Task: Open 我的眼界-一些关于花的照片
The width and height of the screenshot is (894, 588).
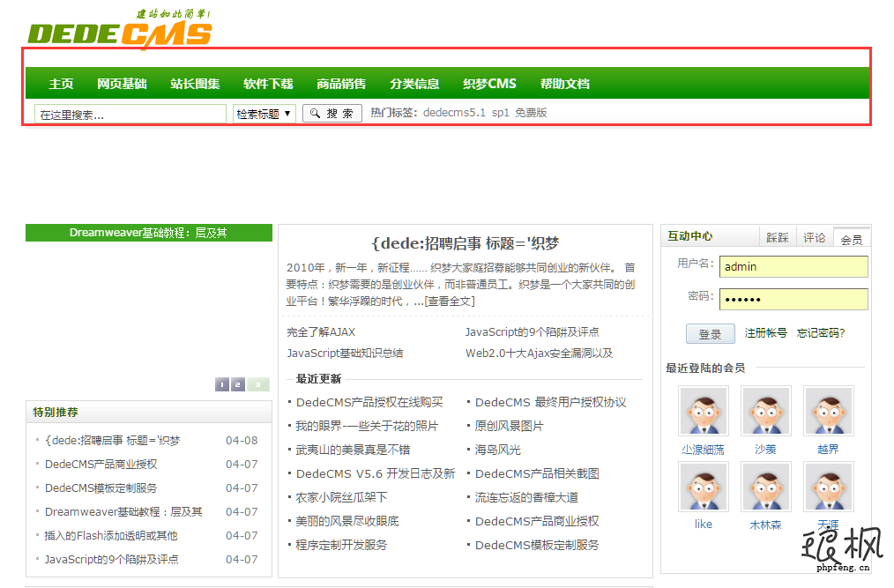Action: tap(367, 426)
